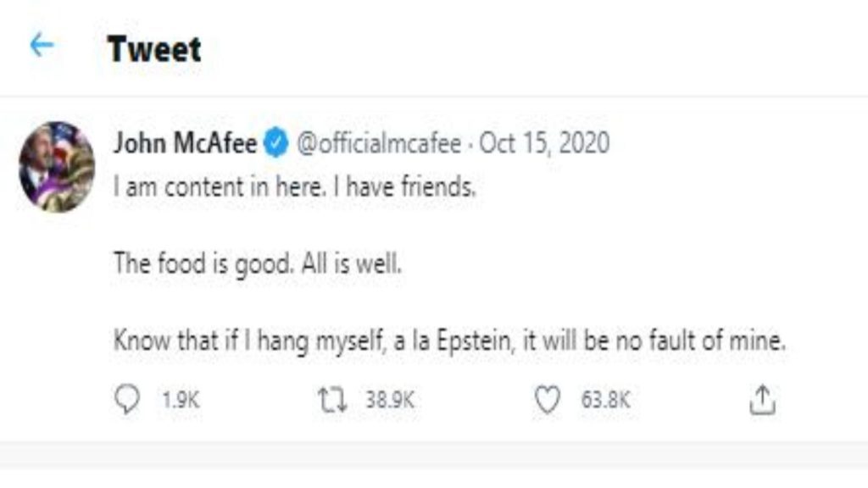The width and height of the screenshot is (868, 488).
Task: Open the @officialmcafee handle link
Action: click(378, 143)
